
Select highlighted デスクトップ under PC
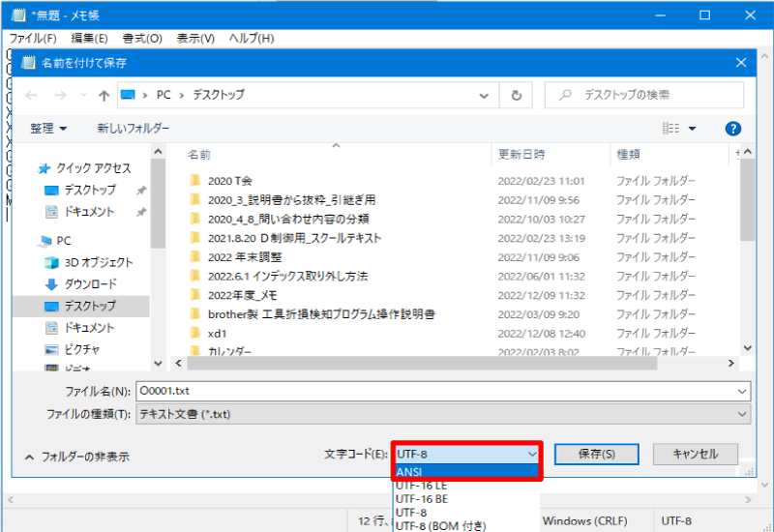81,306
